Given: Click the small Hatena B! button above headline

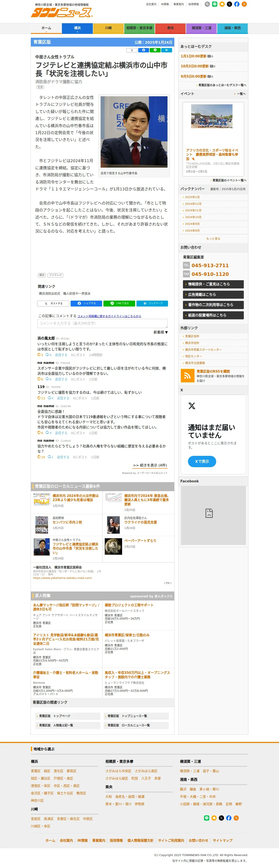Looking at the screenshot, I should click(x=166, y=50).
